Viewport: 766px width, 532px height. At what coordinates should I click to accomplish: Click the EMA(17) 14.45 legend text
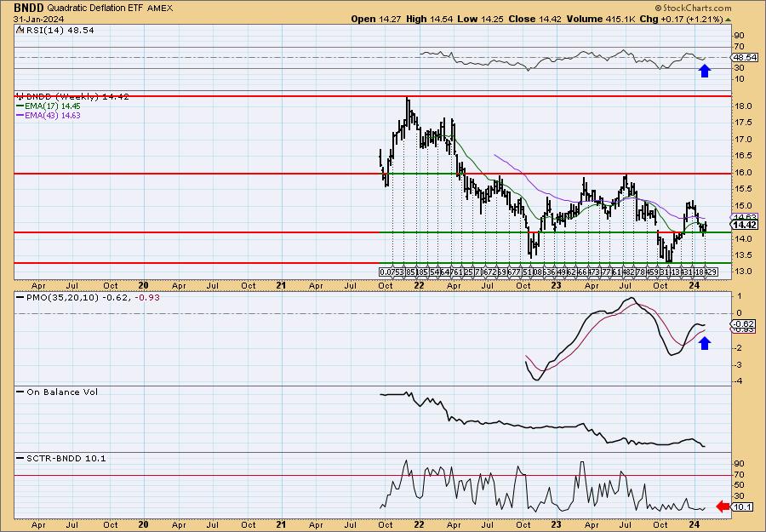[53, 106]
